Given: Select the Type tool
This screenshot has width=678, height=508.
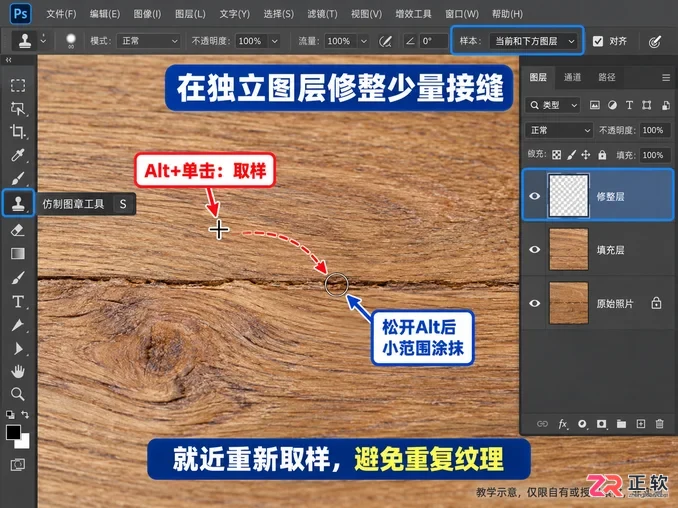Looking at the screenshot, I should [x=18, y=301].
